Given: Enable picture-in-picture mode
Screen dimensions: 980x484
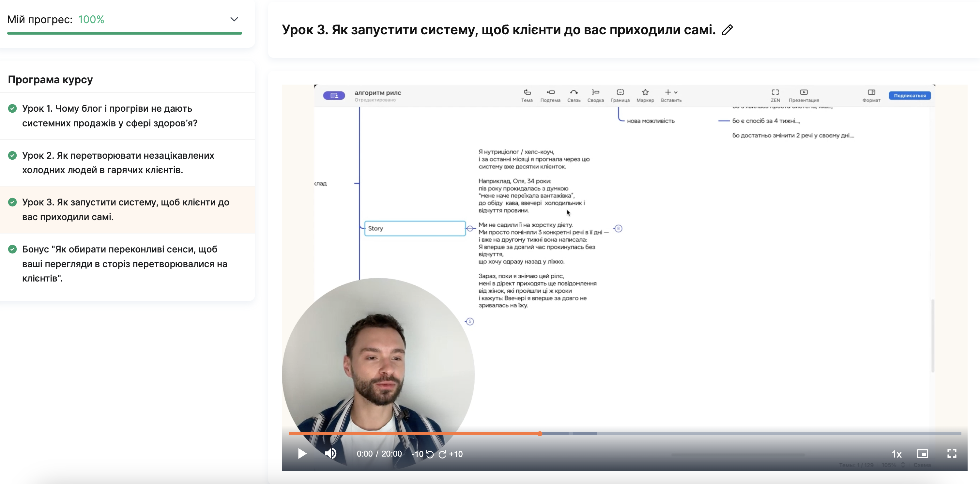Looking at the screenshot, I should [x=922, y=454].
